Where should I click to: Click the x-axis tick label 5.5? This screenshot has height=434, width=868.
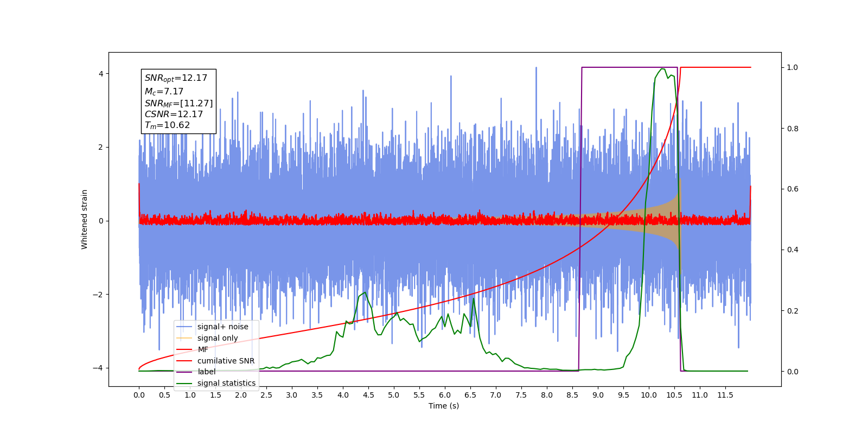(419, 395)
